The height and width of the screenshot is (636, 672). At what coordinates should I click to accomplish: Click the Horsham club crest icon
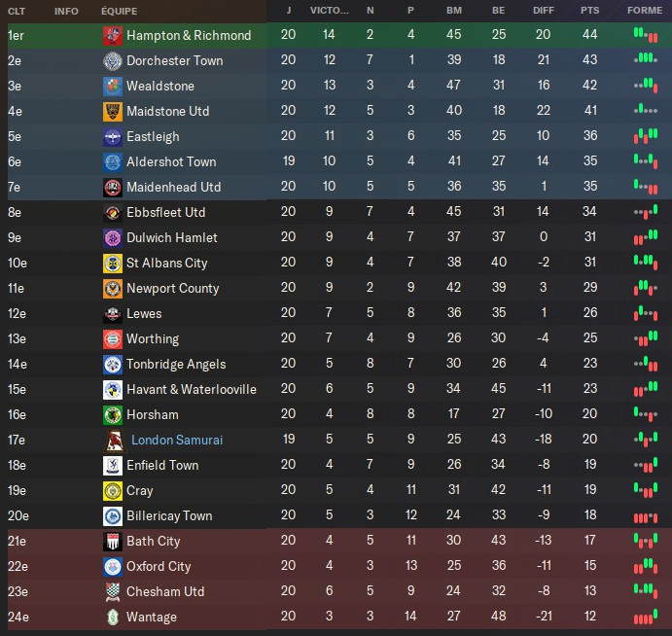[113, 415]
